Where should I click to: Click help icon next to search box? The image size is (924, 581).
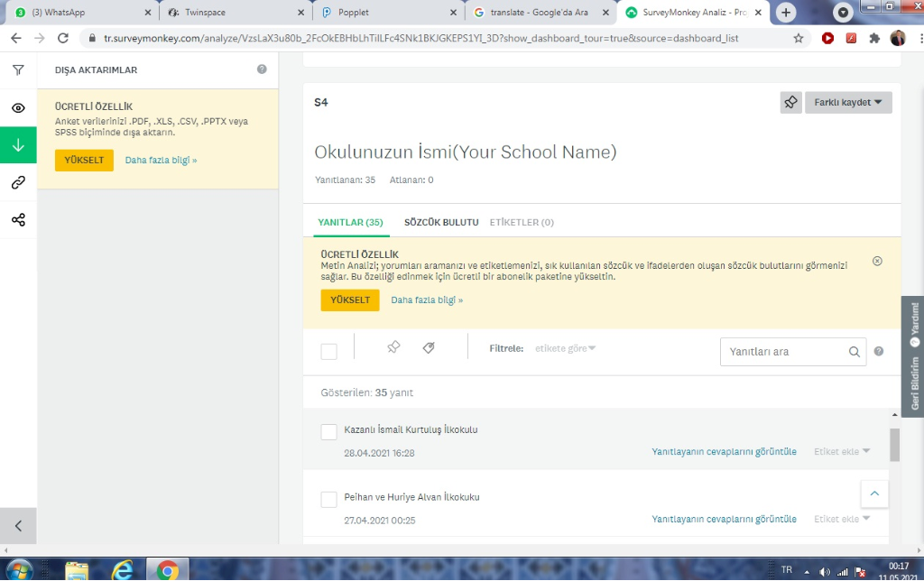(879, 351)
